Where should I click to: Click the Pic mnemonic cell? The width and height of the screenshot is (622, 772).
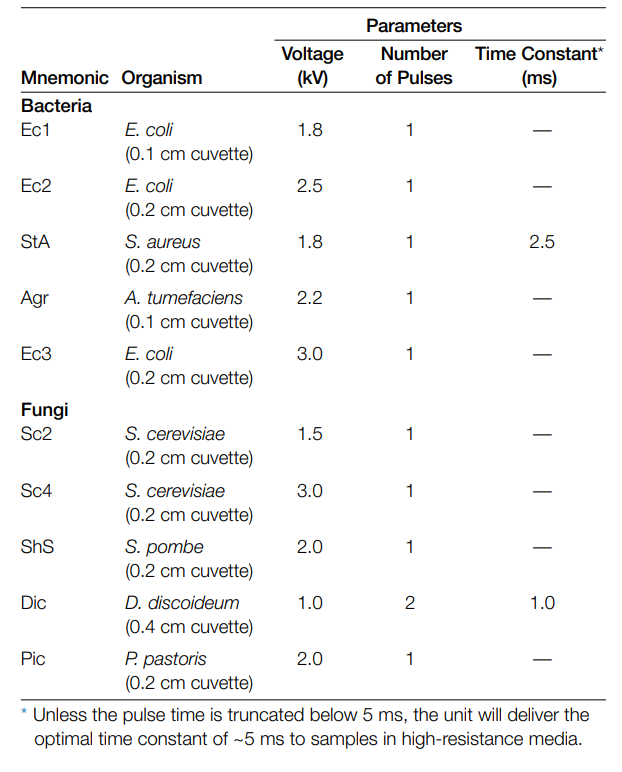click(x=33, y=659)
